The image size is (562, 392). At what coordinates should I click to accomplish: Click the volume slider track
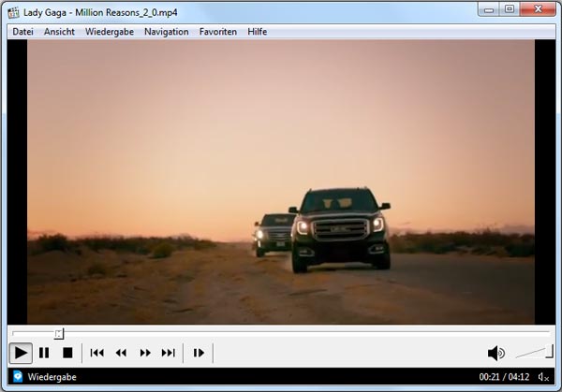[x=534, y=354]
